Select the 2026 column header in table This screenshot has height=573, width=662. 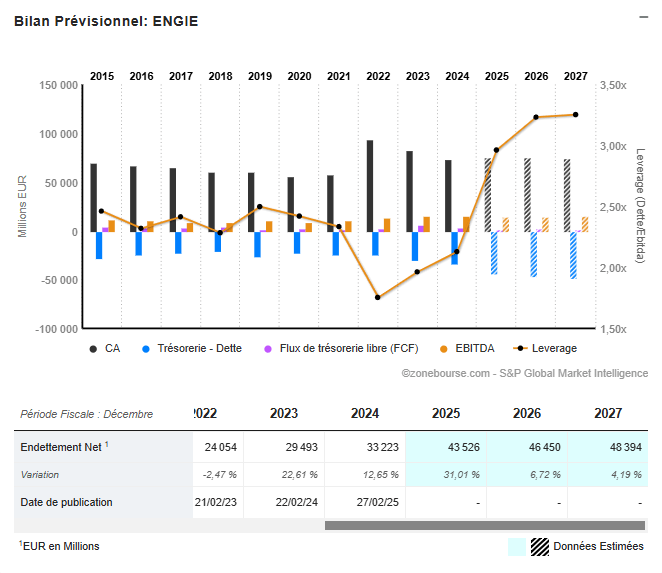[527, 413]
